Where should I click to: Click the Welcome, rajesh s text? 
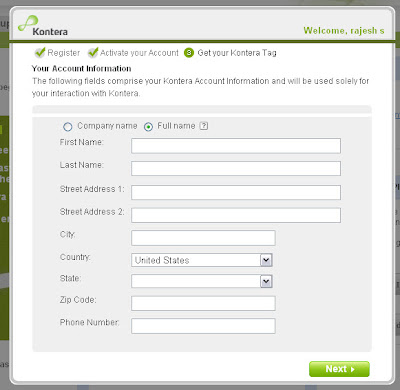click(x=344, y=31)
